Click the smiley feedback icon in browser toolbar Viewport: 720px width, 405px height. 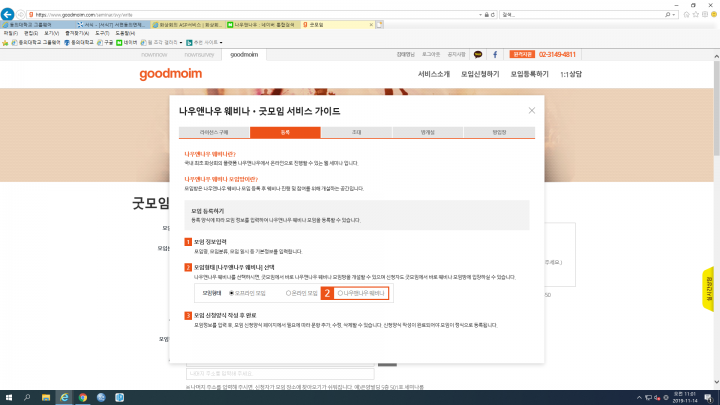tap(714, 15)
